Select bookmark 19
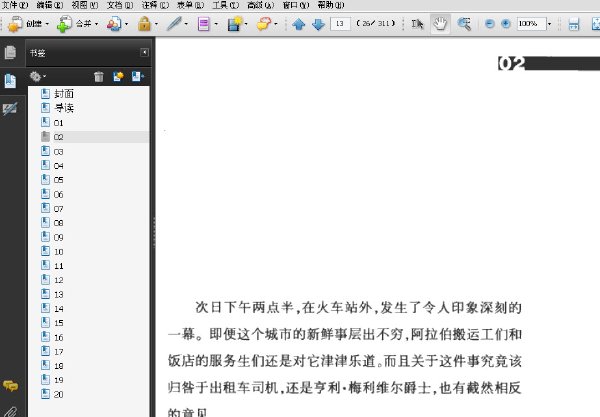 (x=58, y=380)
